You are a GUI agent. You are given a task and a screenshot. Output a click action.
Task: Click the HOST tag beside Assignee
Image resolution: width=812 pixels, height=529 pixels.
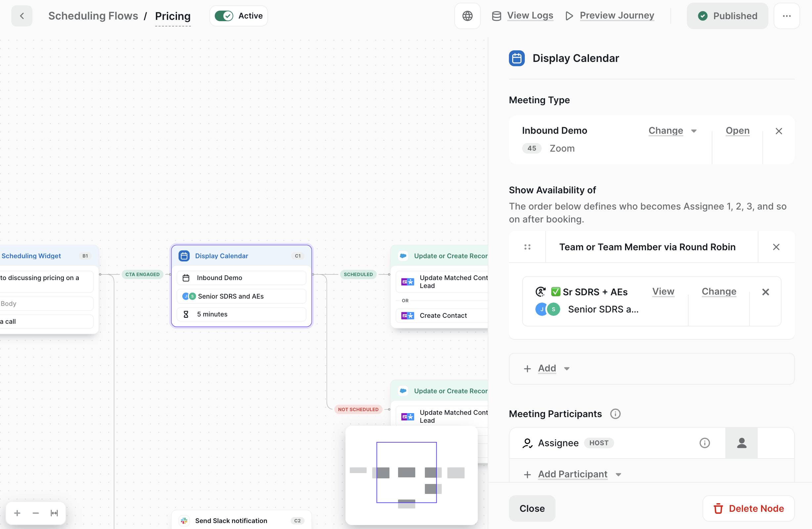click(x=599, y=443)
